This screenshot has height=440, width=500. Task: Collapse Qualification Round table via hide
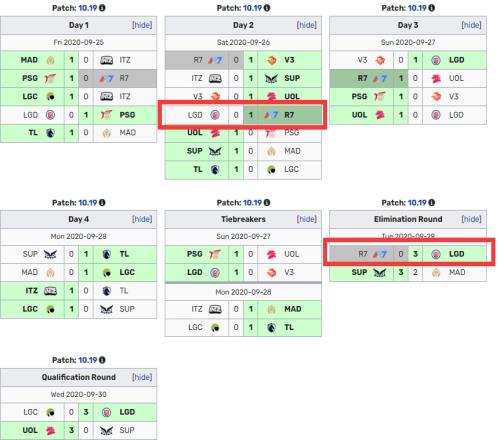pos(142,377)
